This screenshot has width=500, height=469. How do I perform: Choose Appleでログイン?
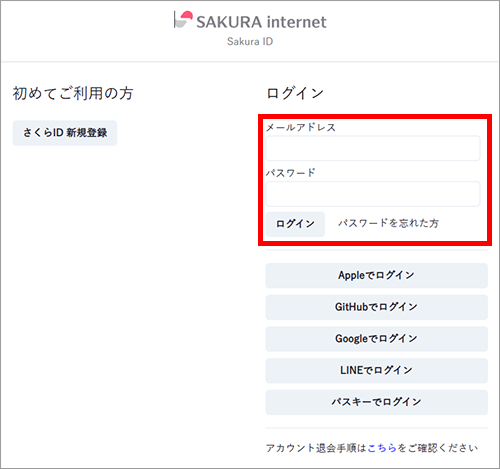(377, 276)
